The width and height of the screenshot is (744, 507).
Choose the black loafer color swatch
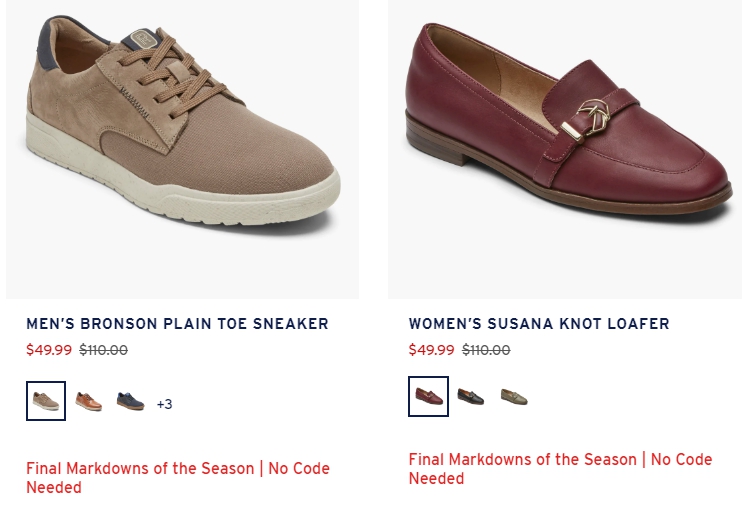click(x=471, y=396)
